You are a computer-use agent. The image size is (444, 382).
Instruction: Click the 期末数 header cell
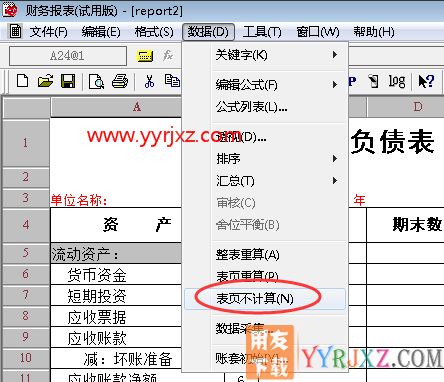coord(405,225)
